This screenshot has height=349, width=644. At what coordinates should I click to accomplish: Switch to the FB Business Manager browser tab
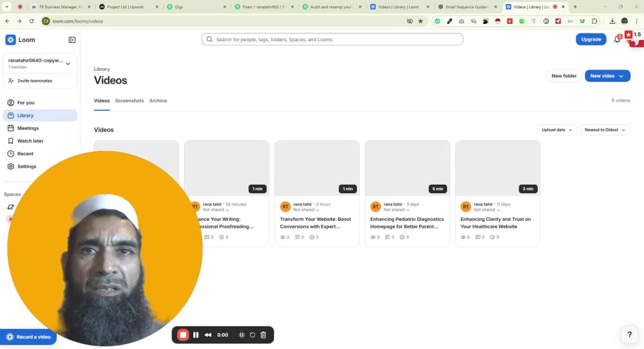(x=60, y=7)
